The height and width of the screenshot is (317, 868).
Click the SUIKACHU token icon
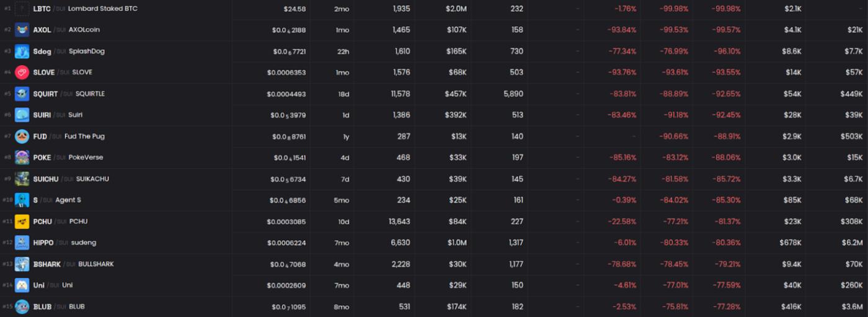pos(22,179)
